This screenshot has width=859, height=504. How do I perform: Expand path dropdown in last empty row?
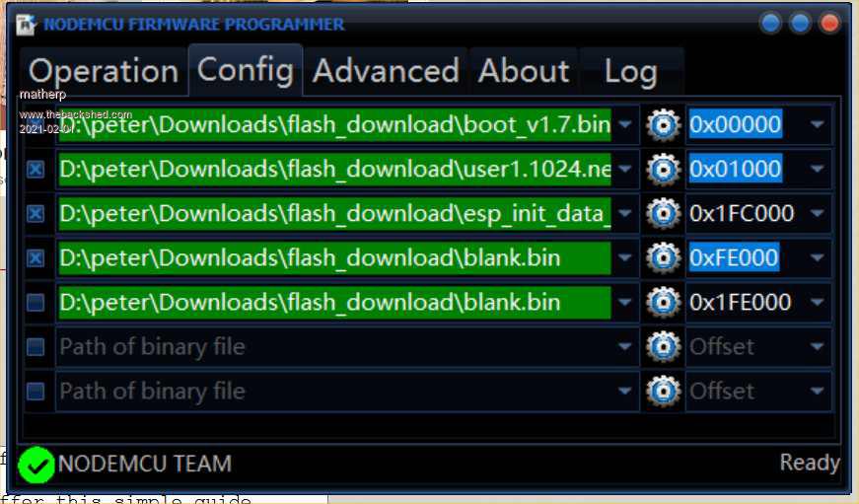tap(624, 392)
